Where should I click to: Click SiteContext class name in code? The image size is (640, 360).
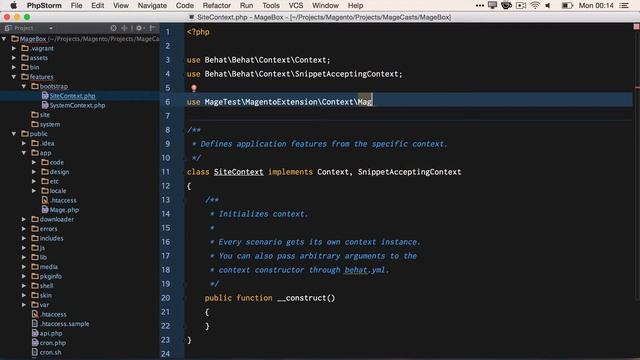[x=239, y=172]
